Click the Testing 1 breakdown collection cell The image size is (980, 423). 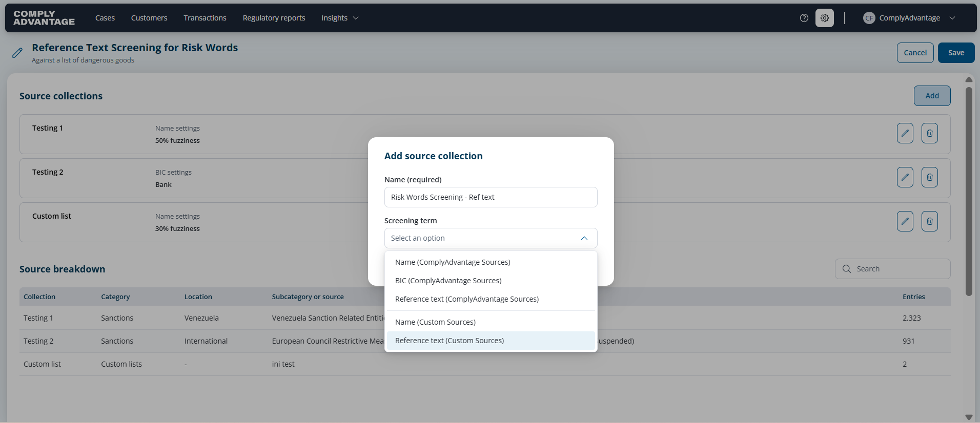[38, 318]
